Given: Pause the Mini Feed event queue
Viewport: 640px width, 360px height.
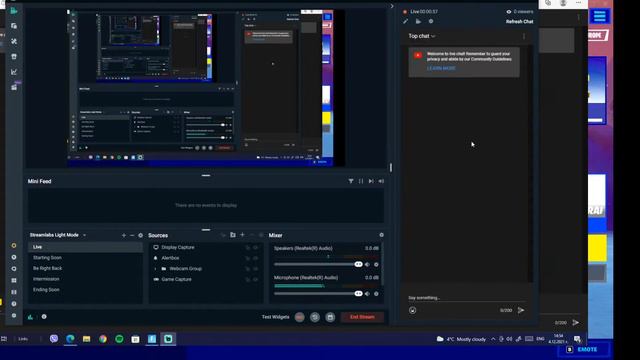Looking at the screenshot, I should pos(361,181).
